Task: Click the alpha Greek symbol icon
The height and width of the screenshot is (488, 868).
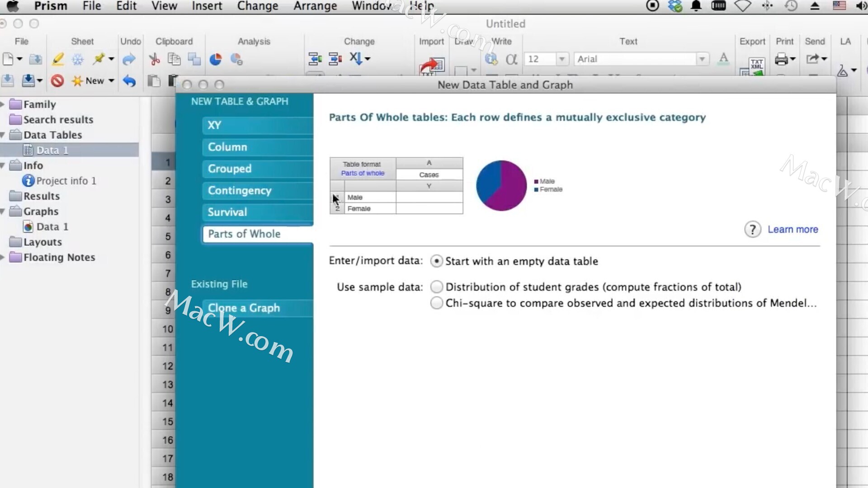Action: (511, 59)
